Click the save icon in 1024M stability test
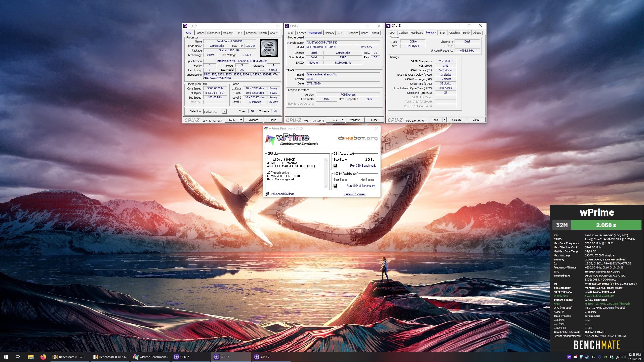644x362 pixels. coord(335,186)
